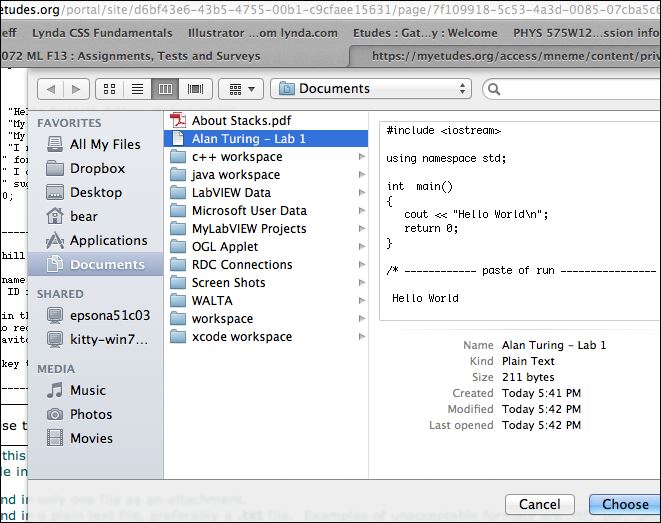Open the java workspace folder
Image resolution: width=661 pixels, height=523 pixels.
(266, 174)
